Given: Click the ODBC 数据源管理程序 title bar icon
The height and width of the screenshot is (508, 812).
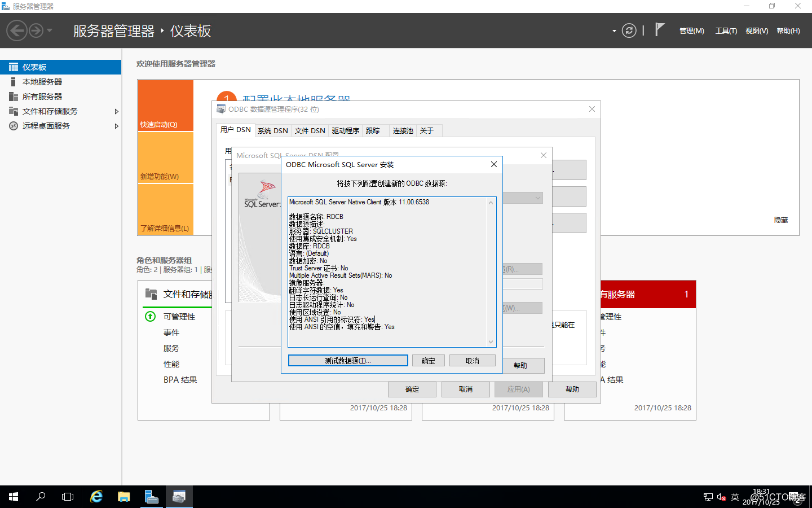Looking at the screenshot, I should pyautogui.click(x=221, y=109).
